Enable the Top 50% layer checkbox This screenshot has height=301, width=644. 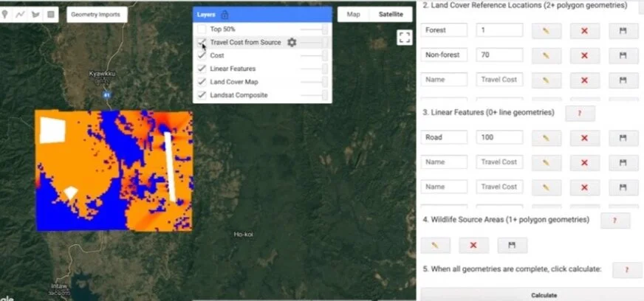(x=202, y=29)
